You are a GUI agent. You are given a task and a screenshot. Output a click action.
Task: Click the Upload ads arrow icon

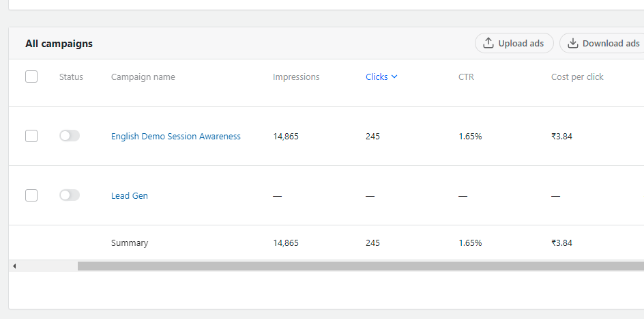click(488, 43)
